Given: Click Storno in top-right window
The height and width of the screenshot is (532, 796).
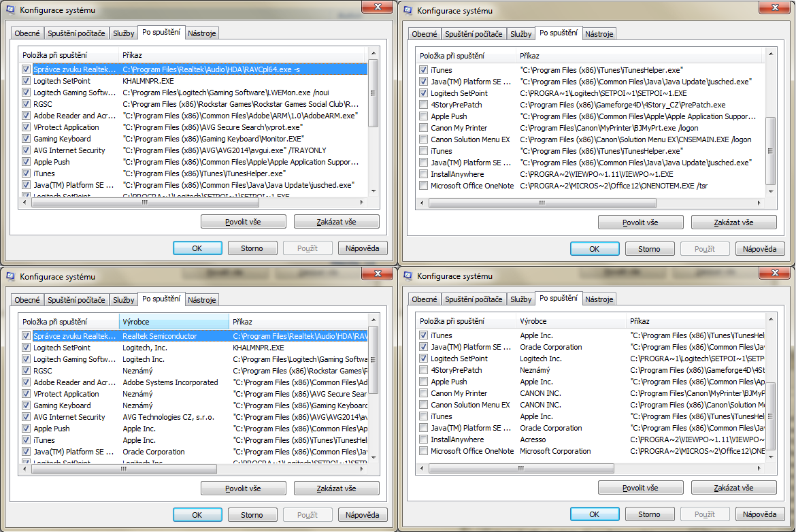Looking at the screenshot, I should [649, 249].
